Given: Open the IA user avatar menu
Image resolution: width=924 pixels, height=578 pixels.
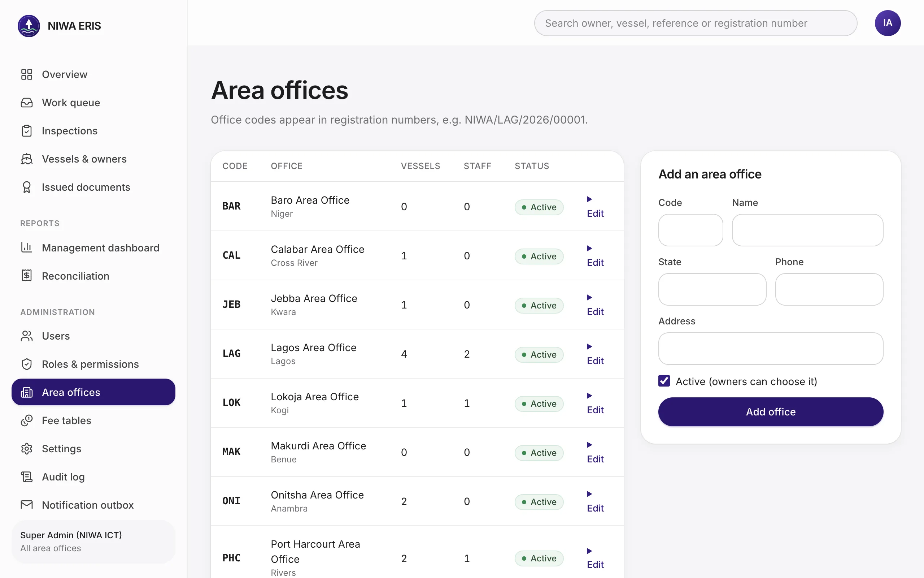Looking at the screenshot, I should [x=887, y=23].
